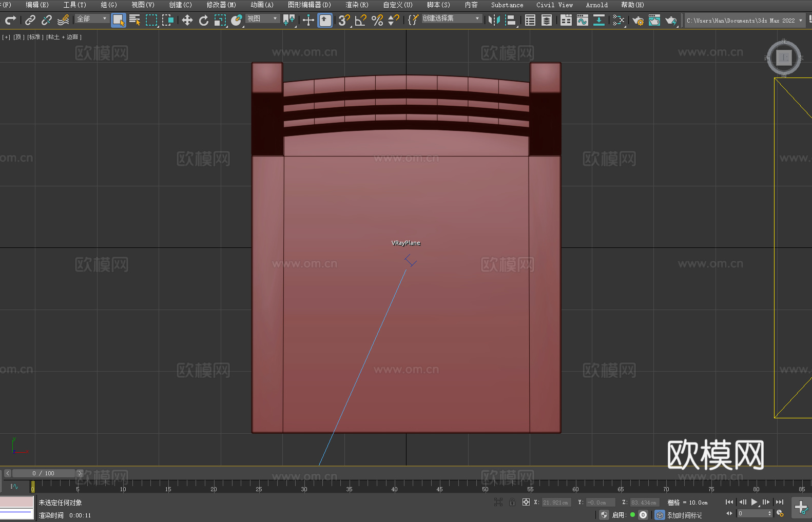812x522 pixels.
Task: Toggle Spinner Snap
Action: (394, 20)
